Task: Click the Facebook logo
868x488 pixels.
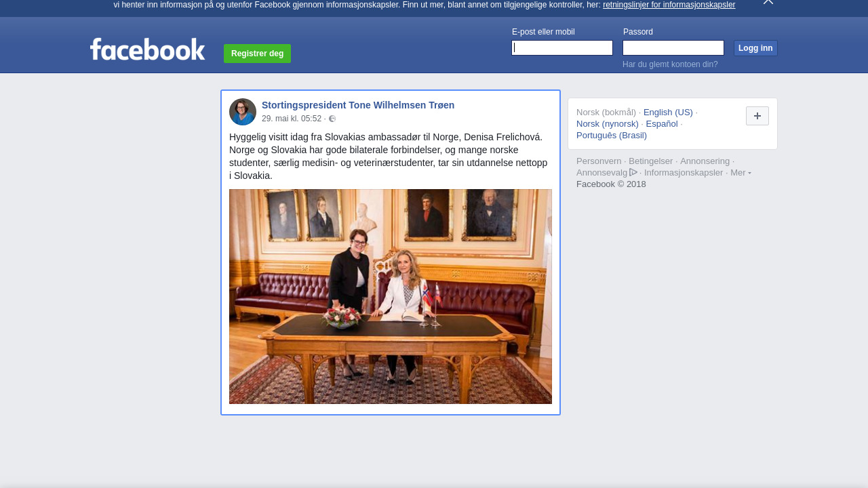Action: tap(147, 49)
